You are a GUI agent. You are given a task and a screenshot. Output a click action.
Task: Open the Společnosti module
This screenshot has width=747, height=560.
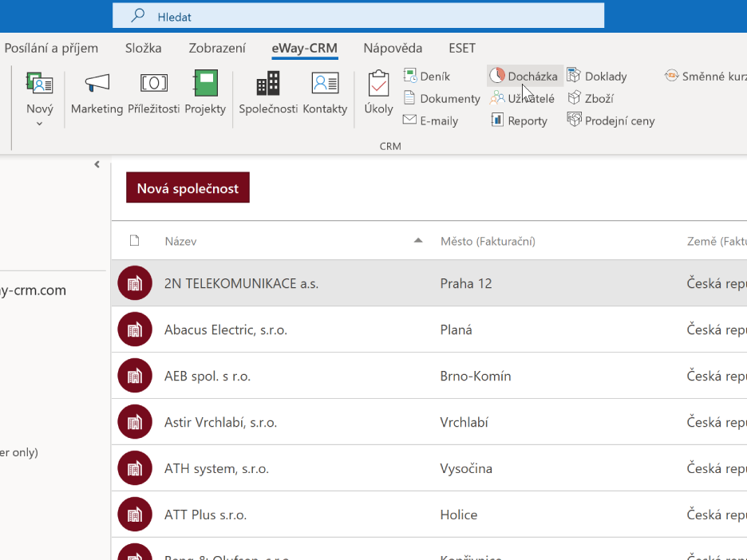pos(268,94)
